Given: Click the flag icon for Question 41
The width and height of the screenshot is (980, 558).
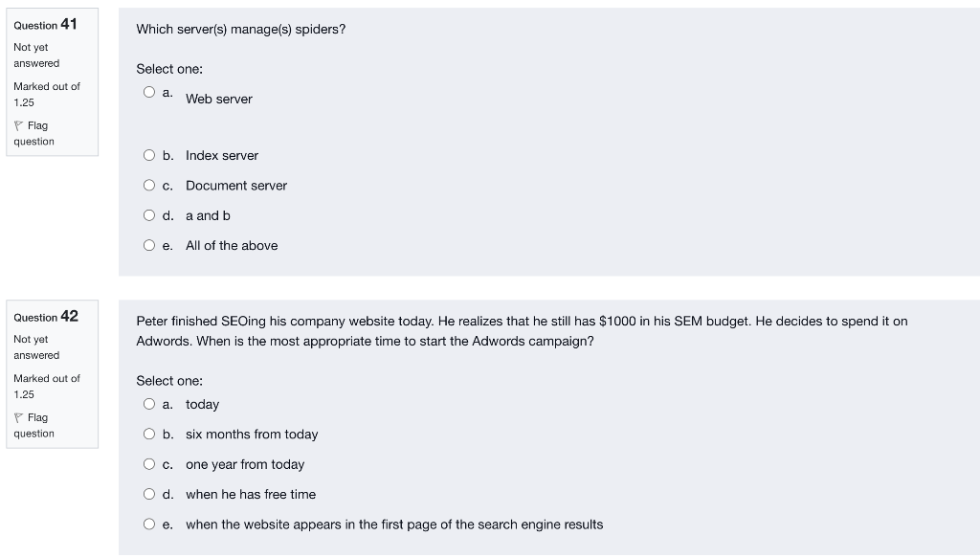Looking at the screenshot, I should pos(19,124).
